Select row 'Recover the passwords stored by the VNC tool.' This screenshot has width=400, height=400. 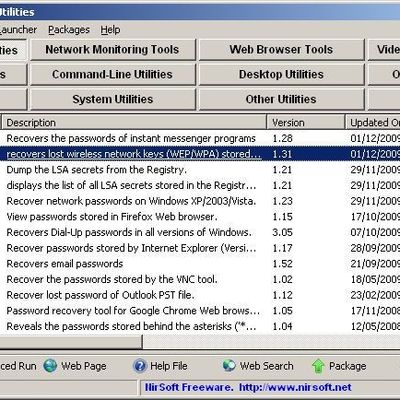[200, 279]
